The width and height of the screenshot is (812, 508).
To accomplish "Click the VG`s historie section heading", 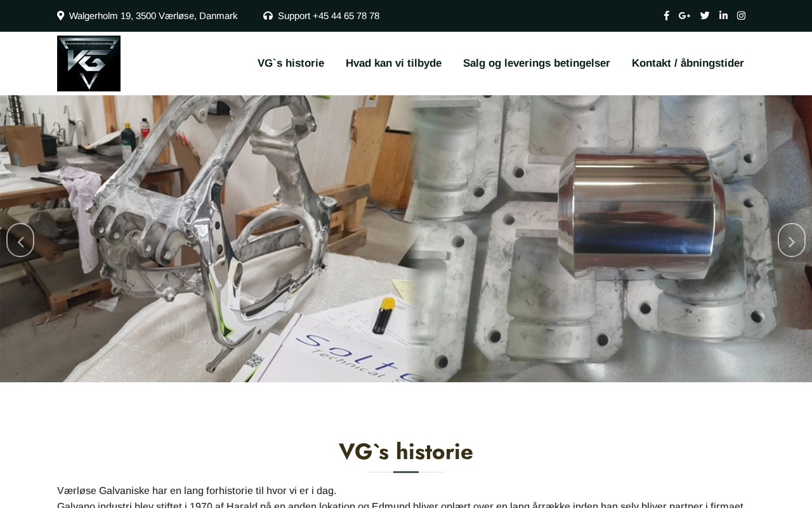I will click(x=406, y=451).
